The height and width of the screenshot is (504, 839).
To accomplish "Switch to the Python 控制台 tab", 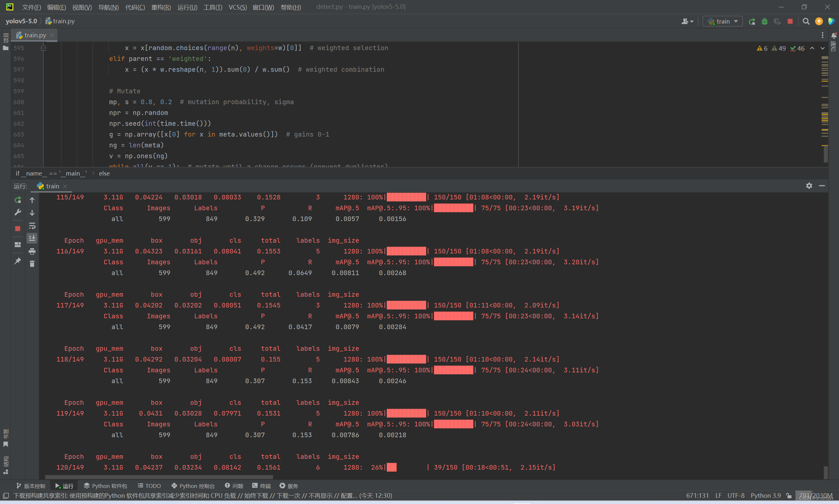I will click(193, 486).
